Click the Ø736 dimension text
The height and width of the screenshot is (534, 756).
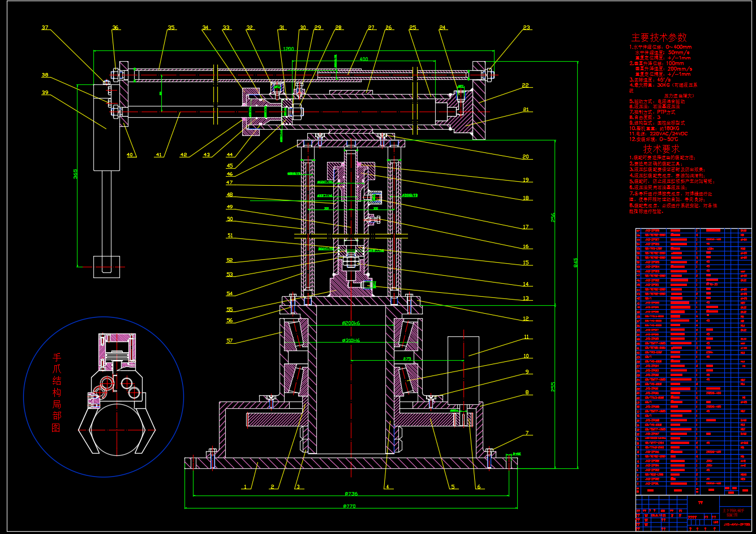click(351, 494)
